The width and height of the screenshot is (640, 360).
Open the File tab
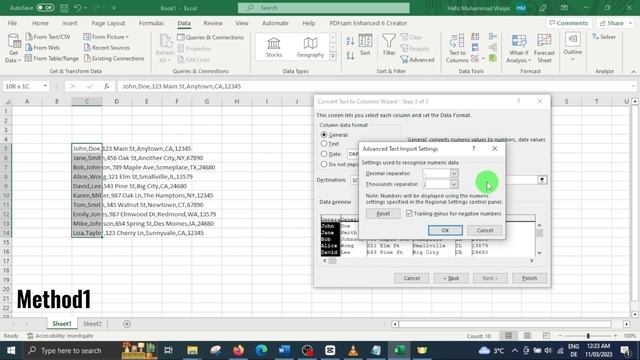(x=13, y=23)
